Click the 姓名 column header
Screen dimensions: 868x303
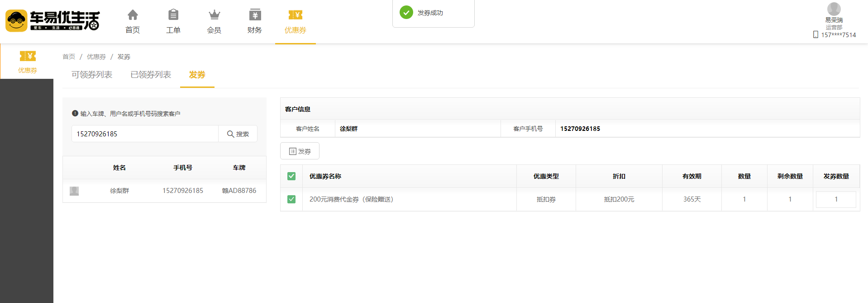click(x=119, y=168)
